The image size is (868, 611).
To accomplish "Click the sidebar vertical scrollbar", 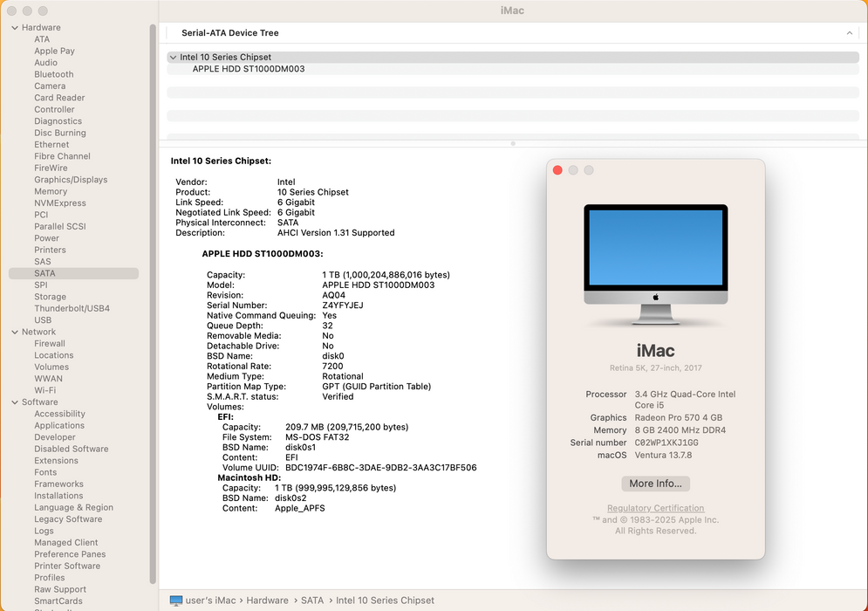I will click(x=153, y=304).
